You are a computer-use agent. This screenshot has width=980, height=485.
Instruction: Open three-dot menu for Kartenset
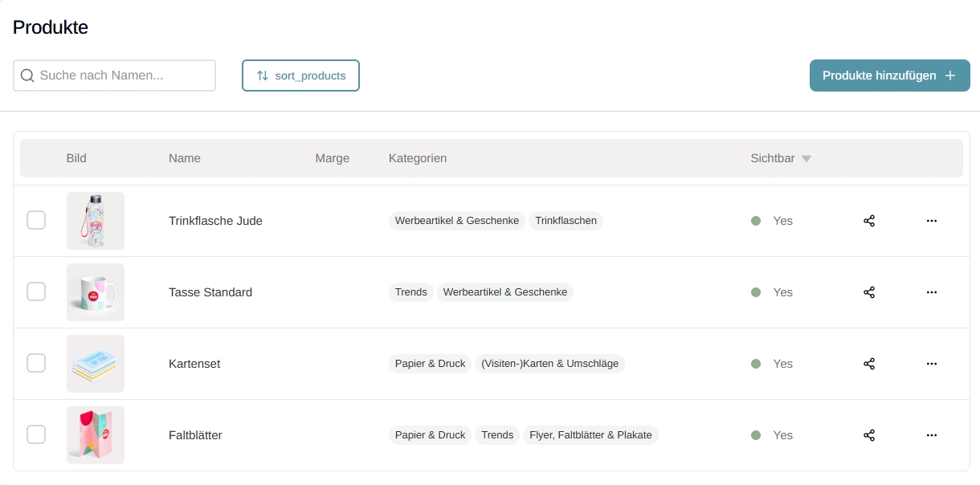click(931, 364)
